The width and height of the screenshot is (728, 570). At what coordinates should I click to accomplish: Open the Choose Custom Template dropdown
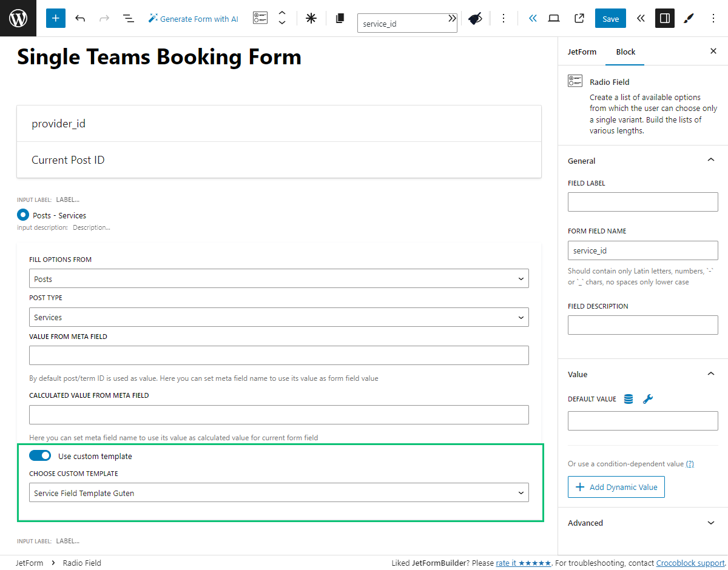pos(278,492)
